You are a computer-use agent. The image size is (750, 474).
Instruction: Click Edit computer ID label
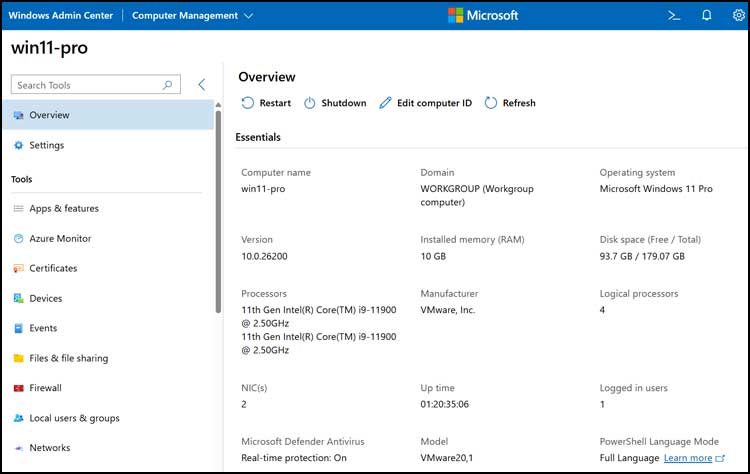click(x=434, y=103)
